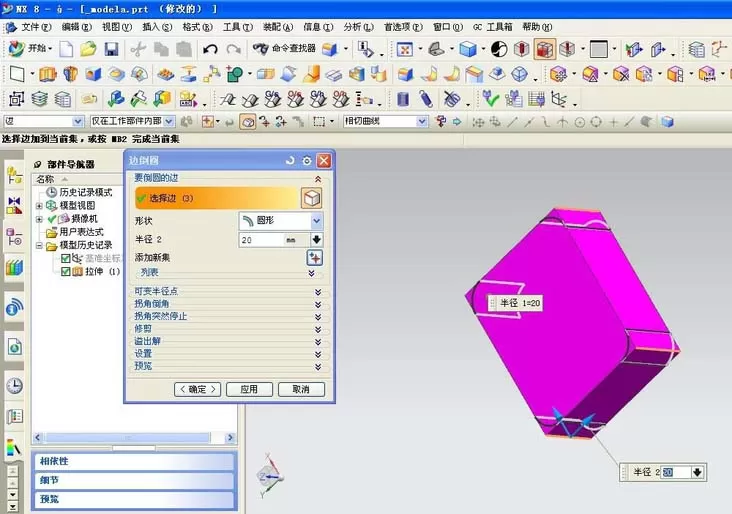Open the Tools (工具) menu
The width and height of the screenshot is (732, 514).
238,27
